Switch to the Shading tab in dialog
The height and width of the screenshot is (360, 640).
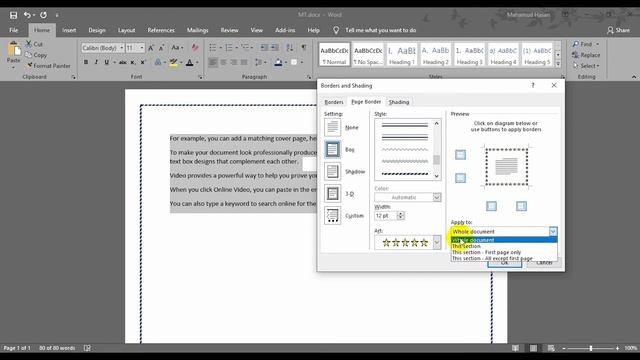point(399,102)
